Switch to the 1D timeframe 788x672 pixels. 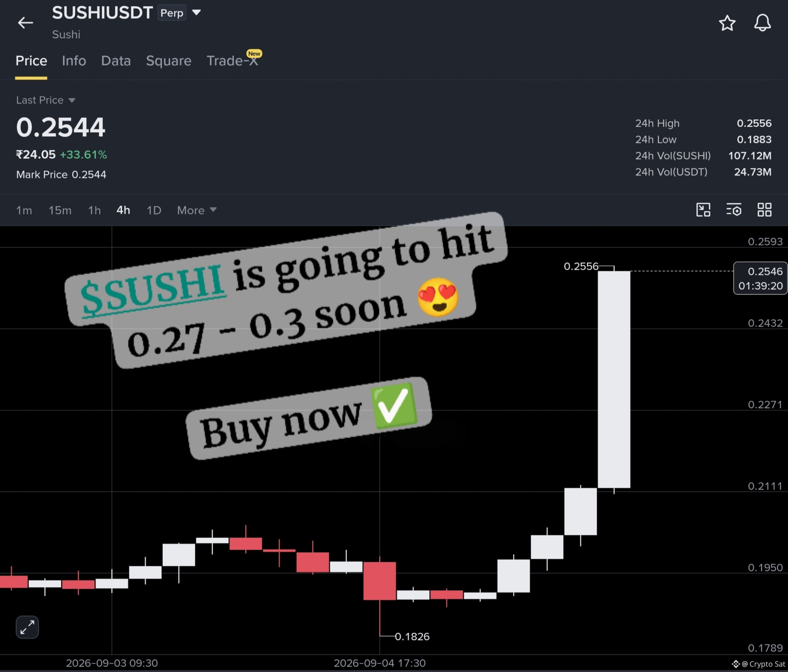coord(154,210)
